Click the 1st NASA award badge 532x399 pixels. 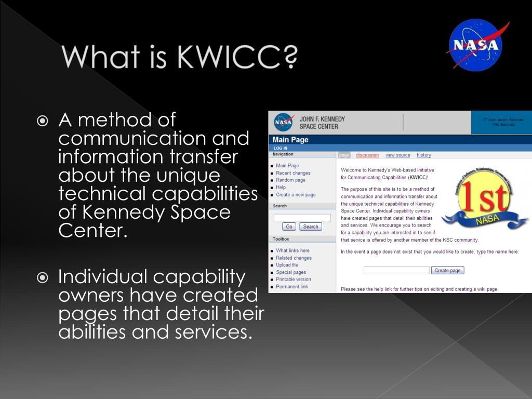pyautogui.click(x=485, y=199)
